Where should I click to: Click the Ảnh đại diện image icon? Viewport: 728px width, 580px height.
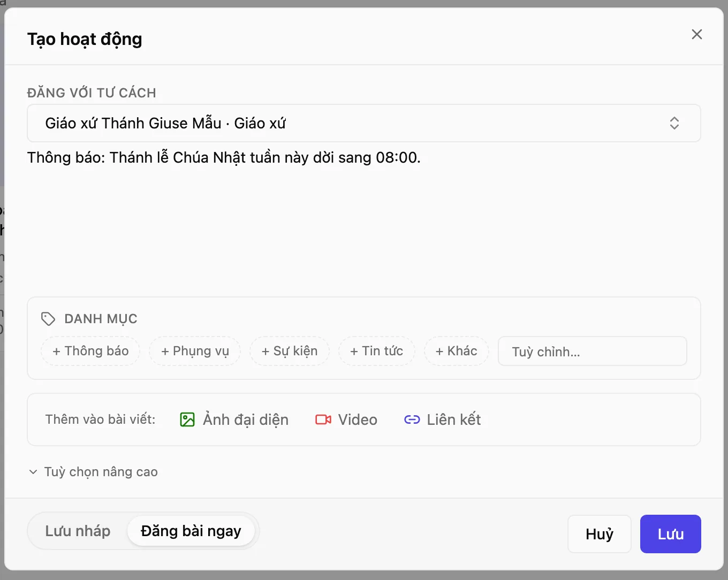(187, 419)
